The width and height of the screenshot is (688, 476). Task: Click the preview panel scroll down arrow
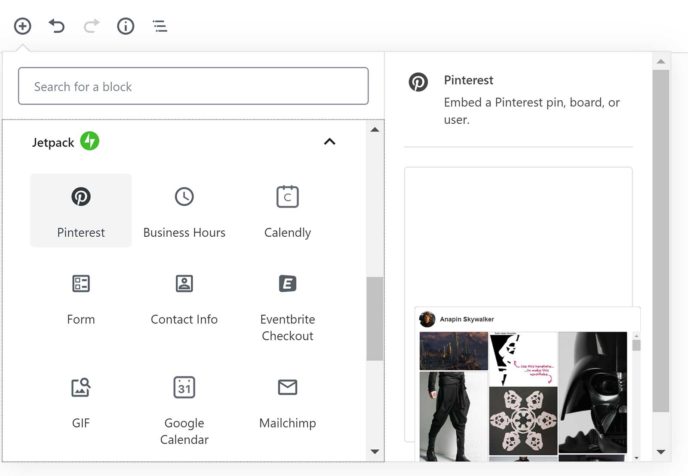[661, 451]
